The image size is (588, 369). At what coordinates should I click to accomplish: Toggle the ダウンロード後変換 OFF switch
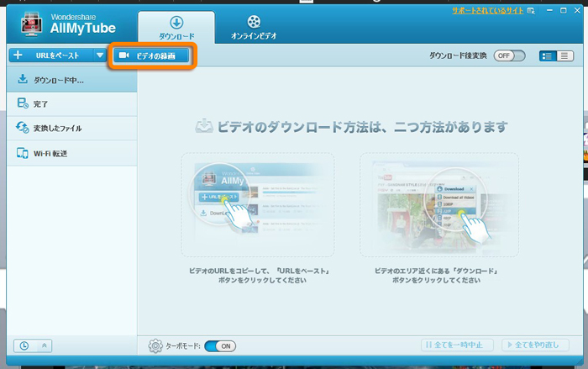(509, 56)
